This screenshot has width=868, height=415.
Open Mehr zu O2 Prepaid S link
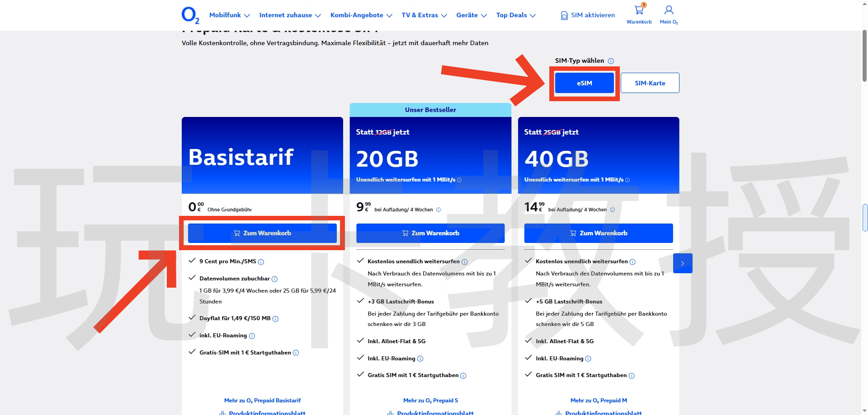(430, 401)
